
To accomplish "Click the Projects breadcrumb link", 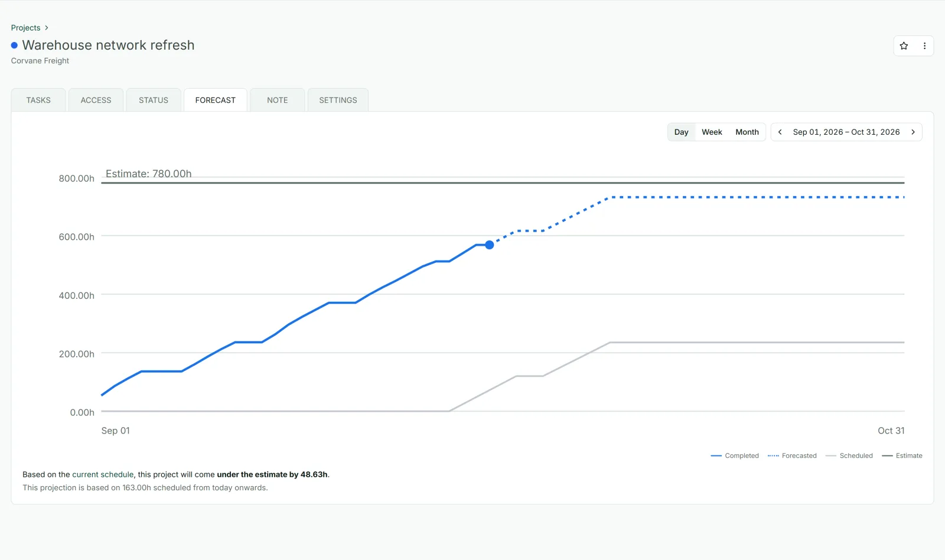I will pos(25,28).
